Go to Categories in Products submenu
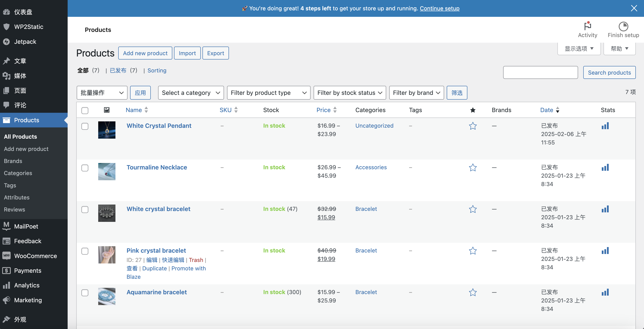 [x=18, y=173]
